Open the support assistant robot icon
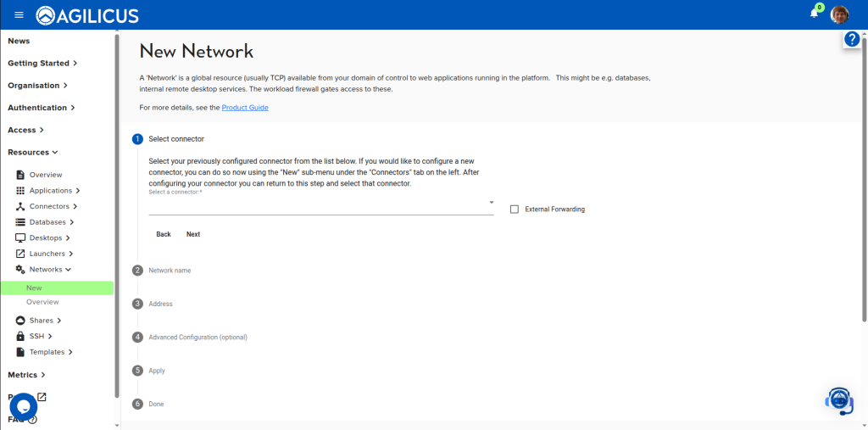This screenshot has width=868, height=430. [840, 401]
